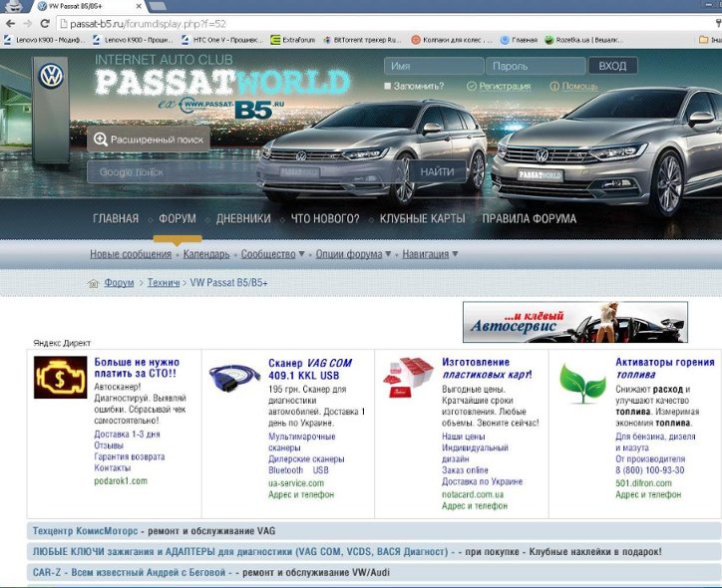Open ad headline Активаторы горения топлива
The width and height of the screenshot is (722, 588).
(x=665, y=368)
